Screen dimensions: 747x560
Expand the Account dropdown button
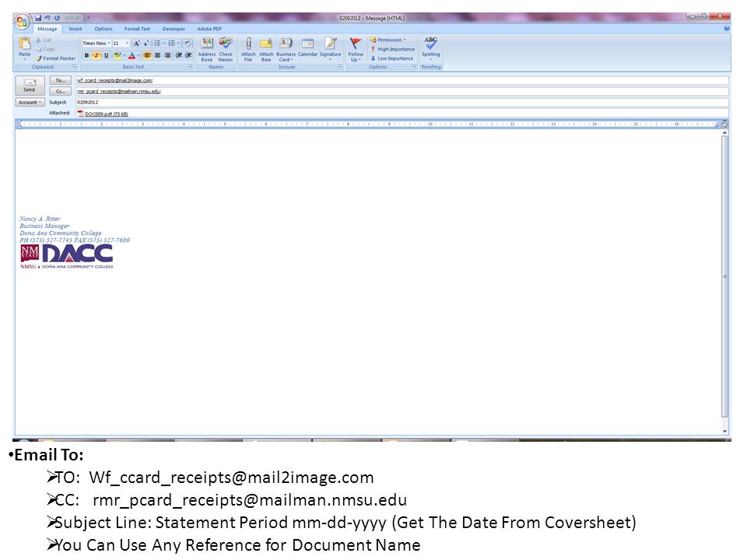(x=30, y=103)
